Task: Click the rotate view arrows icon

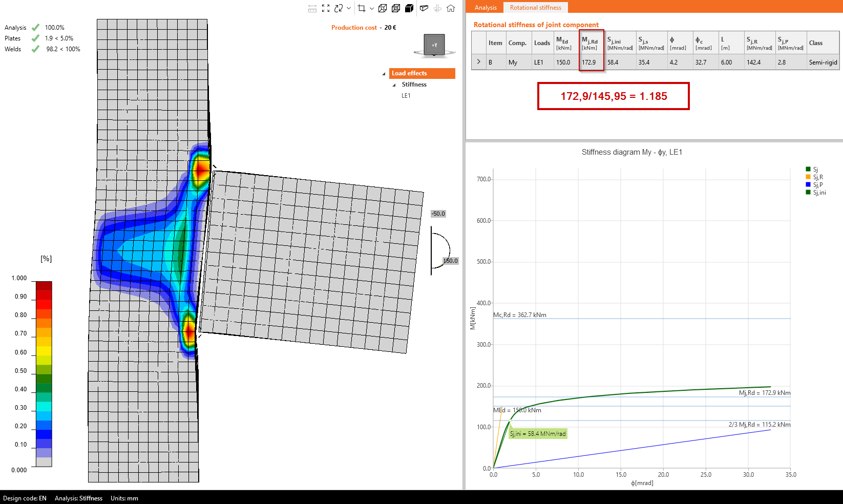Action: pyautogui.click(x=339, y=8)
